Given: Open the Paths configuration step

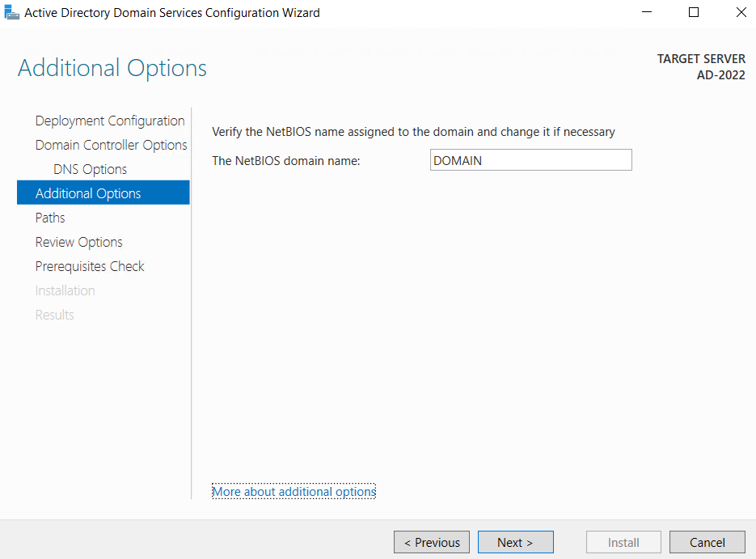Looking at the screenshot, I should click(49, 218).
